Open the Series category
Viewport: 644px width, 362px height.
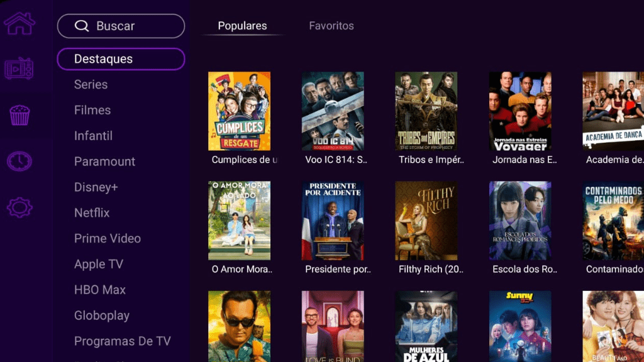(x=91, y=85)
